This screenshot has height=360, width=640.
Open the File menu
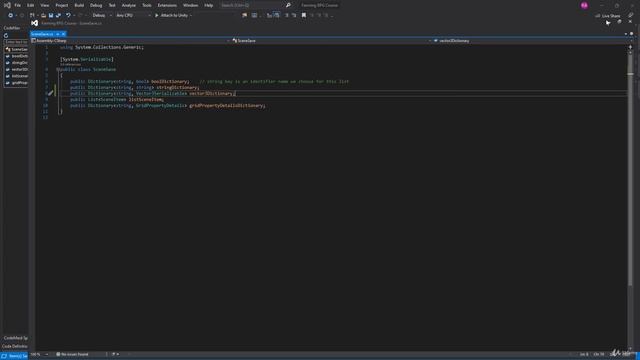pos(18,5)
